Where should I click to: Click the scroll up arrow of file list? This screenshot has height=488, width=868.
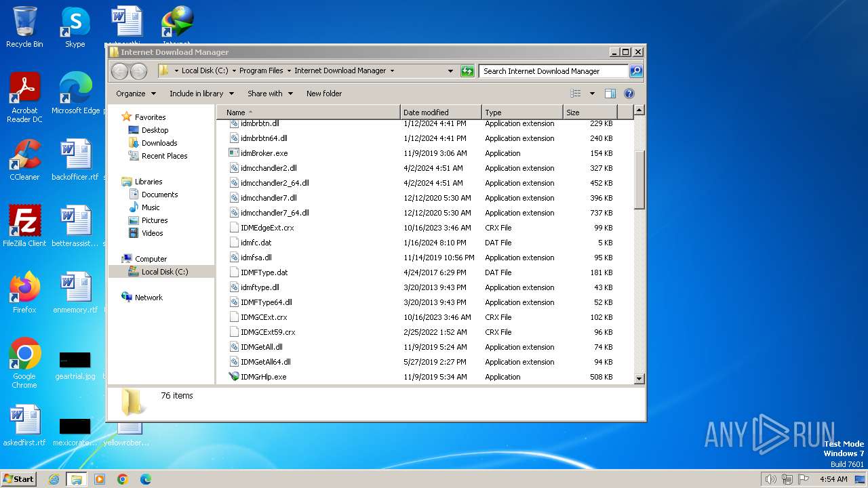click(639, 110)
